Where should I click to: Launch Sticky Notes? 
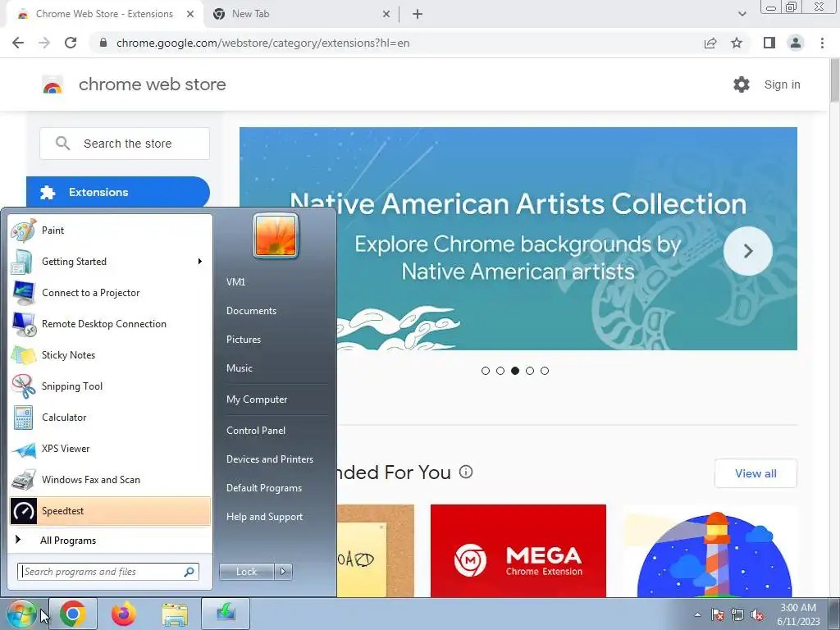point(110,354)
